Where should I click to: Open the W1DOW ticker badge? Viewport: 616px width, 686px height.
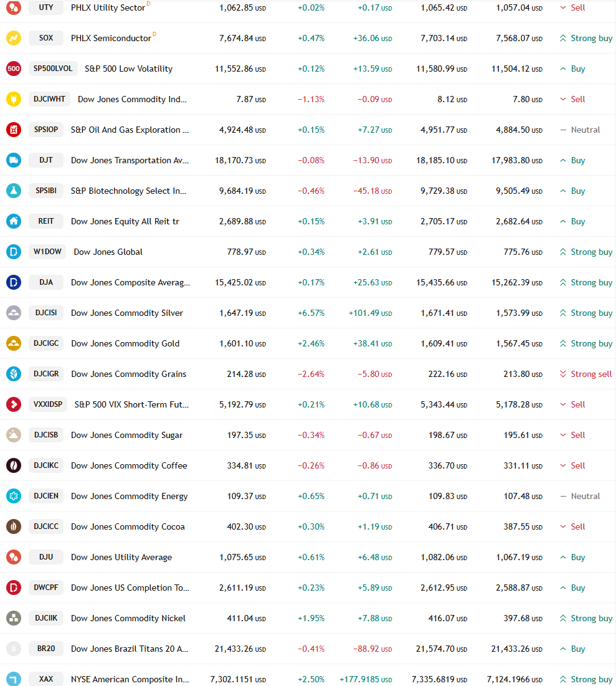(x=47, y=252)
